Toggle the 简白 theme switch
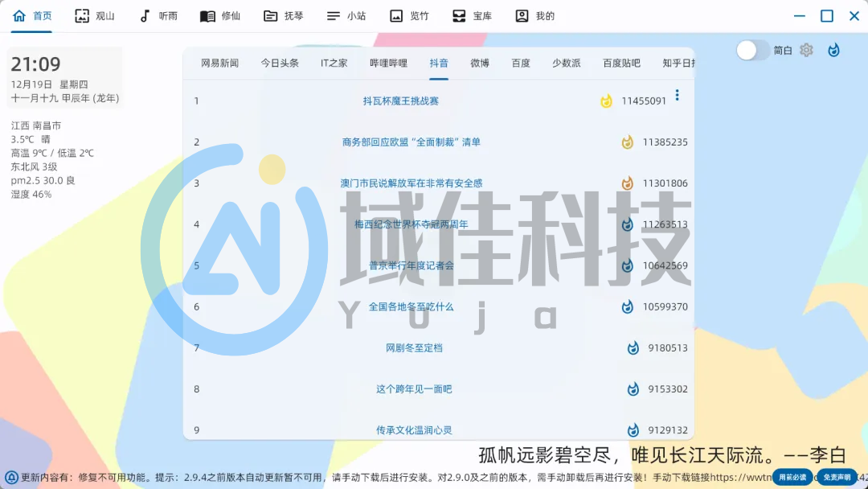Screen dimensions: 868x489 pyautogui.click(x=753, y=51)
